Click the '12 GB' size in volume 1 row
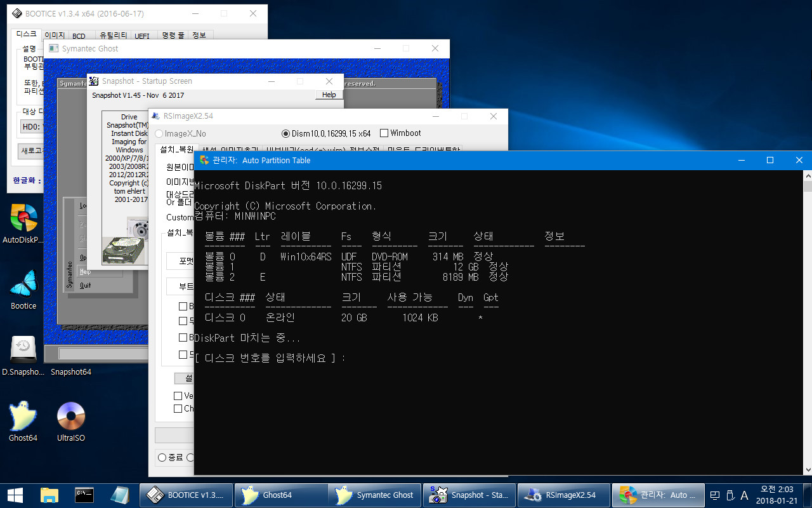Viewport: 812px width, 508px height. tap(466, 267)
